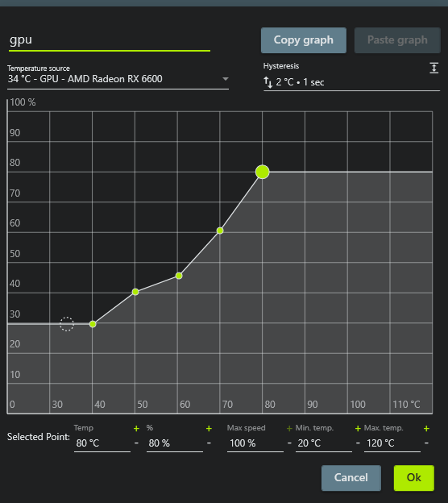Decrease Min. temp. with its minus
448x503 pixels.
[x=358, y=443]
